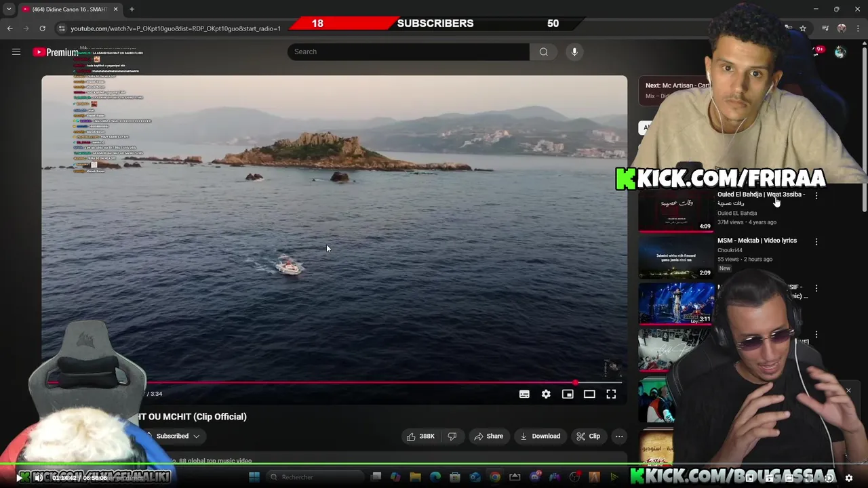Open Subscribed notification dropdown
This screenshot has width=868, height=488.
coord(178,436)
